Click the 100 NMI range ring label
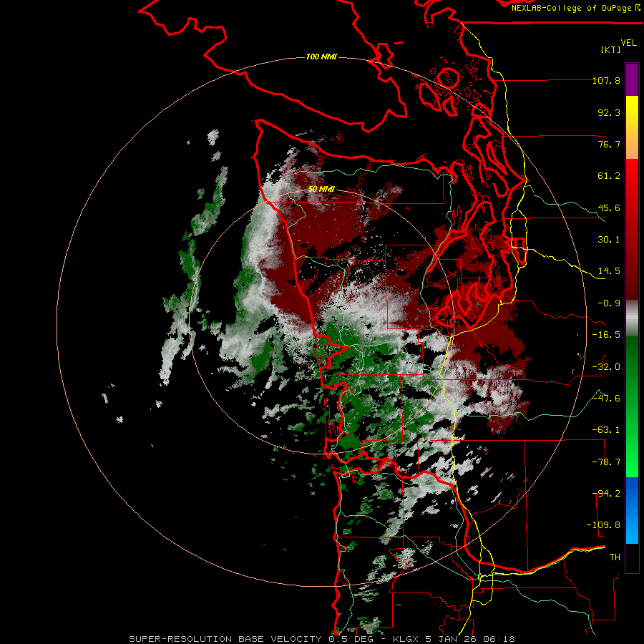Image resolution: width=644 pixels, height=644 pixels. point(321,57)
